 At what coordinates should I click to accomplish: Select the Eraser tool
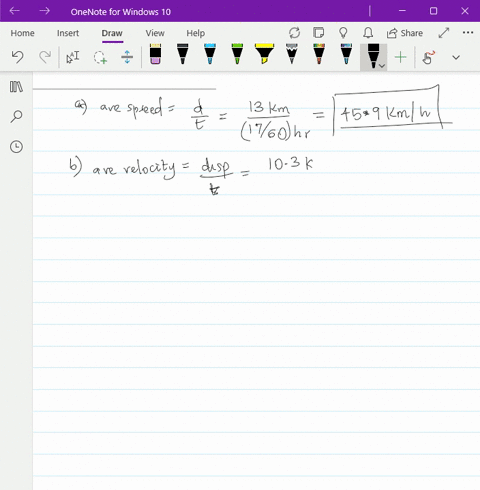155,54
